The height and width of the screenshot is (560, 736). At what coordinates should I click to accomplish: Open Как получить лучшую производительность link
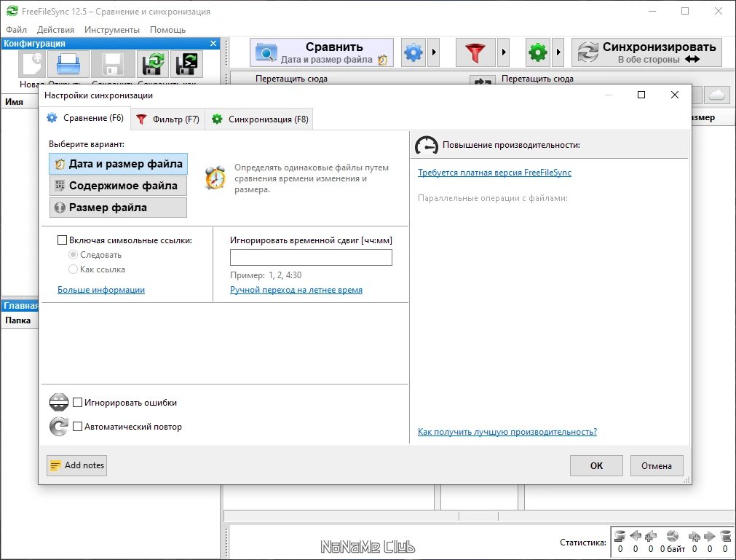point(507,431)
